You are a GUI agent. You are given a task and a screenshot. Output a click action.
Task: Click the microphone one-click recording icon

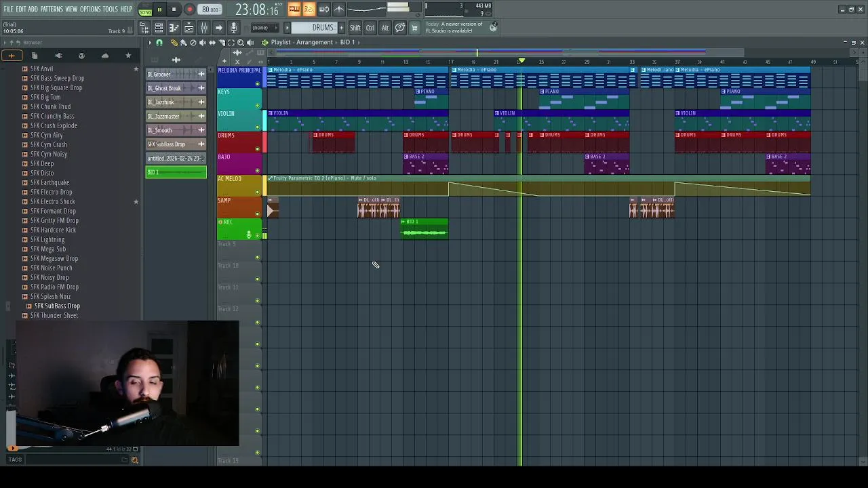coord(233,28)
